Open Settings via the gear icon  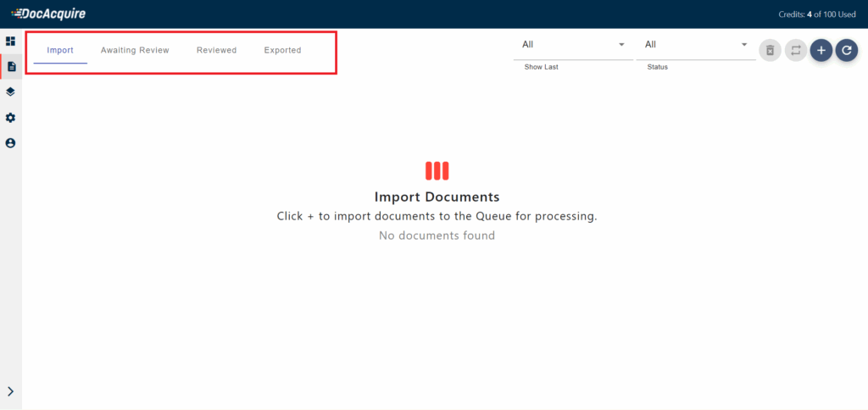point(11,118)
